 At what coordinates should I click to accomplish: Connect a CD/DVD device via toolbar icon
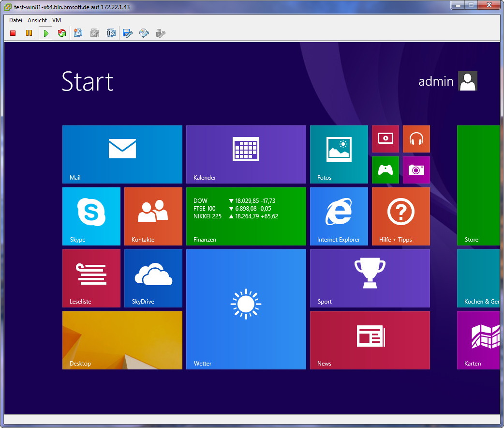coord(144,33)
